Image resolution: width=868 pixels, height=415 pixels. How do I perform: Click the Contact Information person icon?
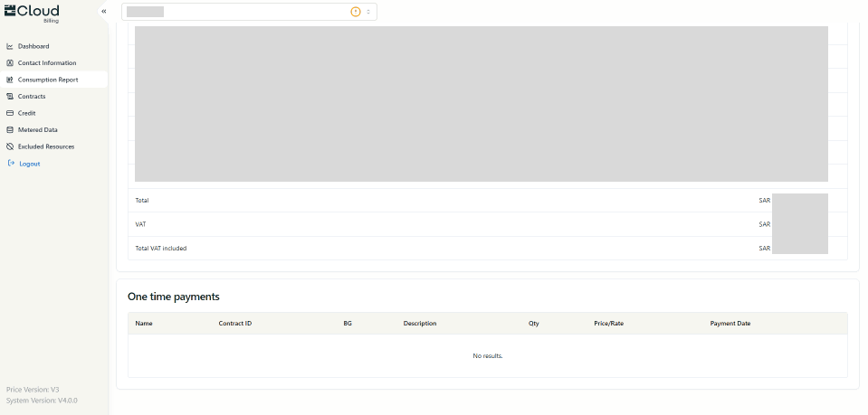pos(10,63)
